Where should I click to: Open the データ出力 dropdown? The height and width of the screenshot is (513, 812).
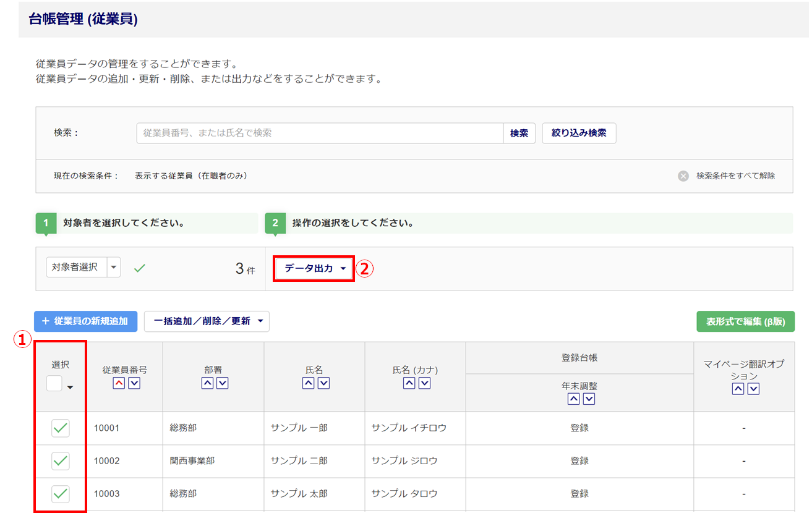pos(314,268)
